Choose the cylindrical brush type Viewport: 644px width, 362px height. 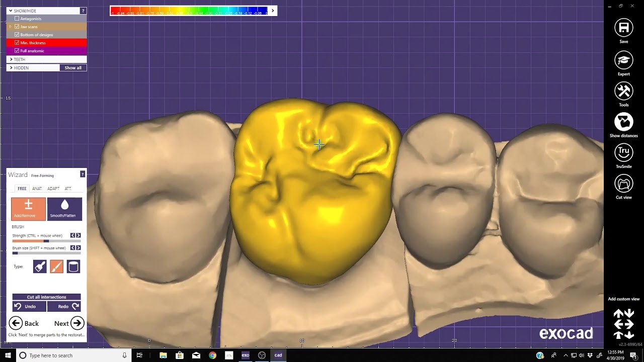[x=73, y=266]
